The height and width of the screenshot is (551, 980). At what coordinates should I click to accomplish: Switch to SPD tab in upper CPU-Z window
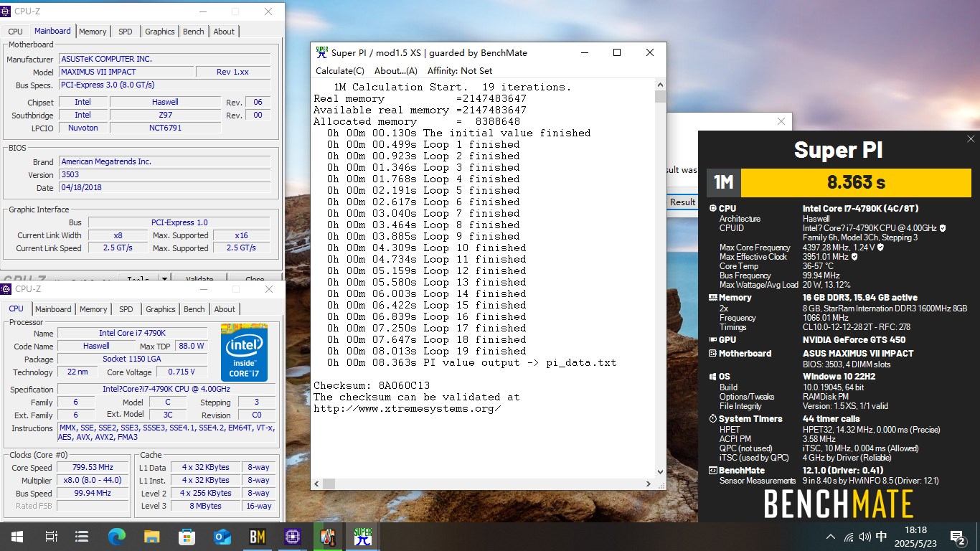point(126,32)
